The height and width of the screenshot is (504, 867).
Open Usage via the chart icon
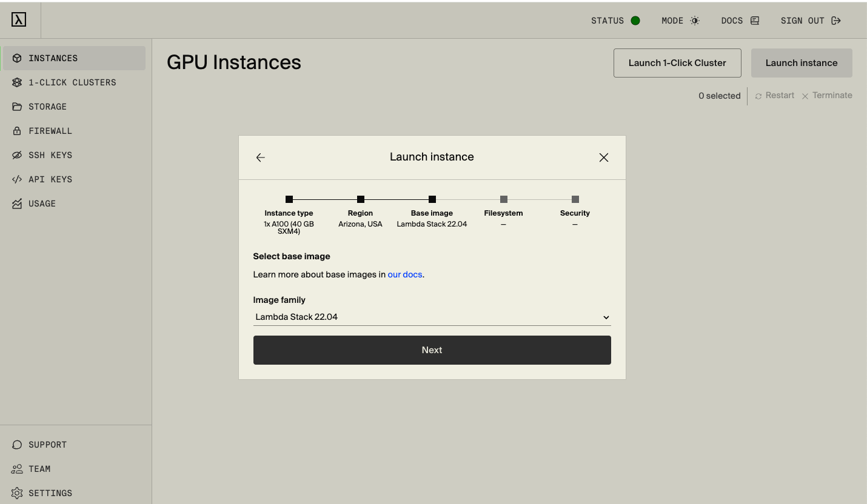pyautogui.click(x=17, y=203)
